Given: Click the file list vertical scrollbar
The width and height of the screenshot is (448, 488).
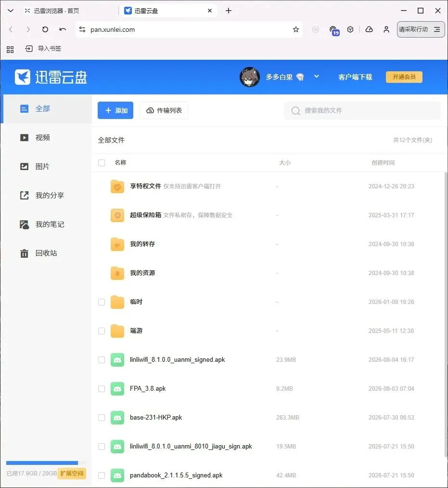Looking at the screenshot, I should point(446,315).
